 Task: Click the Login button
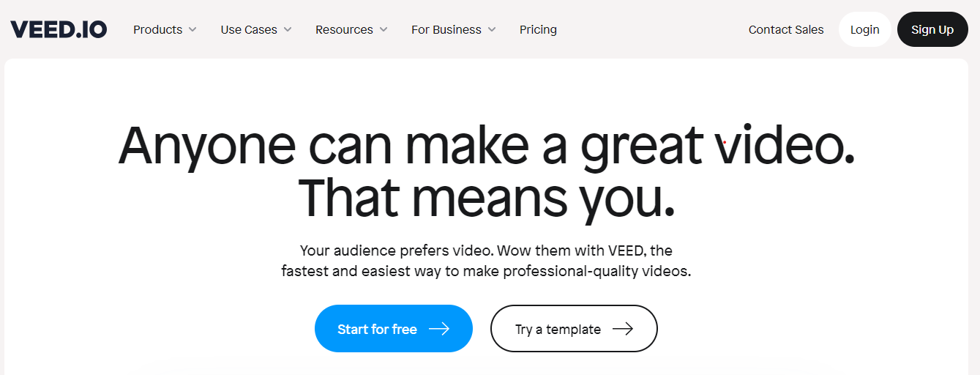click(864, 29)
